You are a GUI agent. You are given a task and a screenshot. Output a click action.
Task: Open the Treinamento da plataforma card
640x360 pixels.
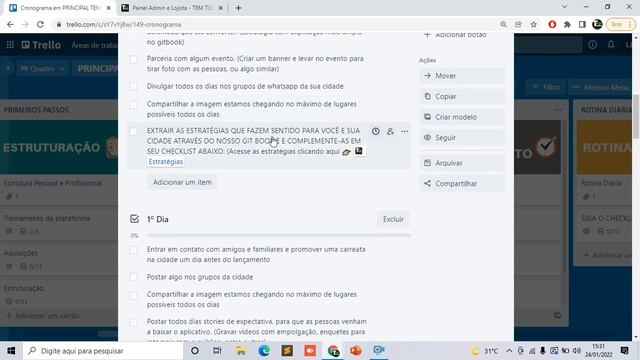click(x=59, y=224)
